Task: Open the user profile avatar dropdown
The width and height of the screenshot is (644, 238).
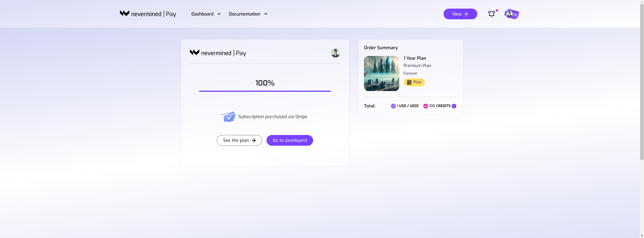Action: coord(511,14)
